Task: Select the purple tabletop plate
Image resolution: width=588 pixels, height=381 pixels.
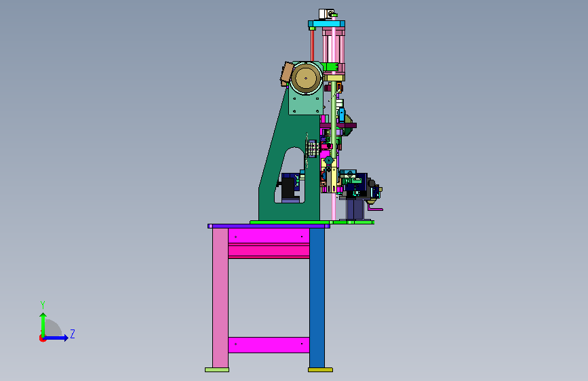Action: coord(269,226)
